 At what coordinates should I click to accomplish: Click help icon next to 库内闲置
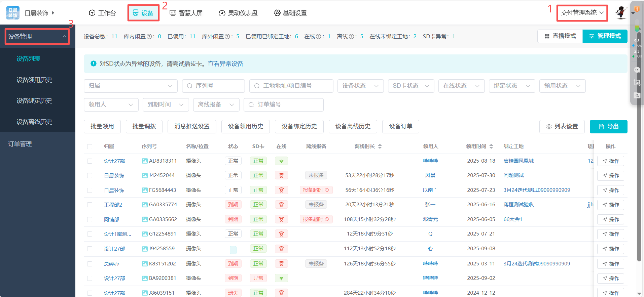point(149,37)
